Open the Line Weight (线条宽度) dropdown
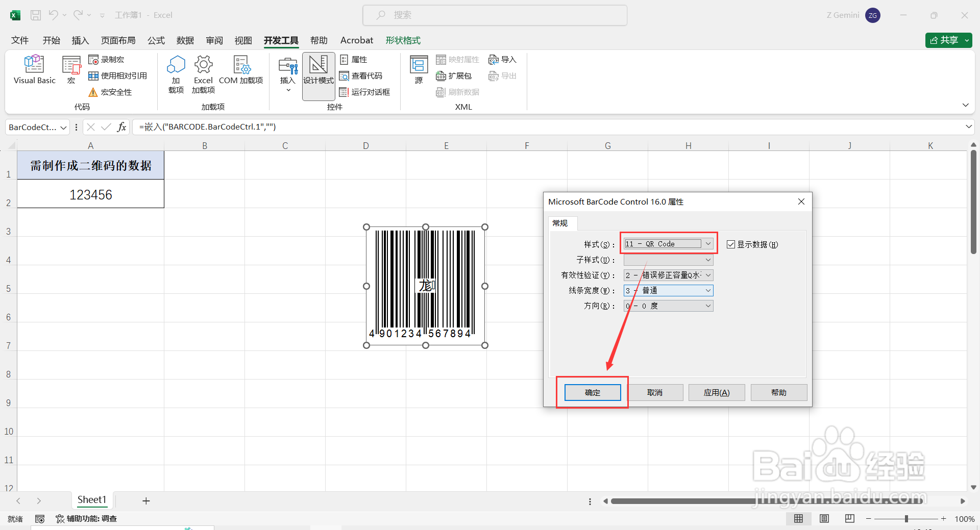 (x=669, y=291)
